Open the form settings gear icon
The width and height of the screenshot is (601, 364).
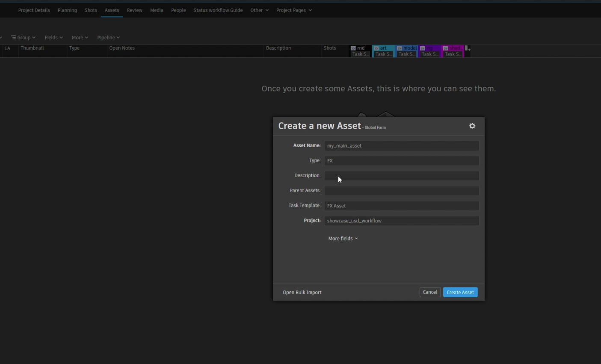coord(472,126)
